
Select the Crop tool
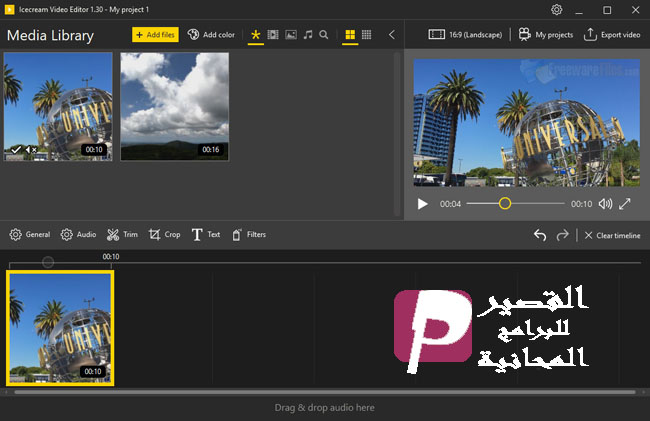pos(165,235)
